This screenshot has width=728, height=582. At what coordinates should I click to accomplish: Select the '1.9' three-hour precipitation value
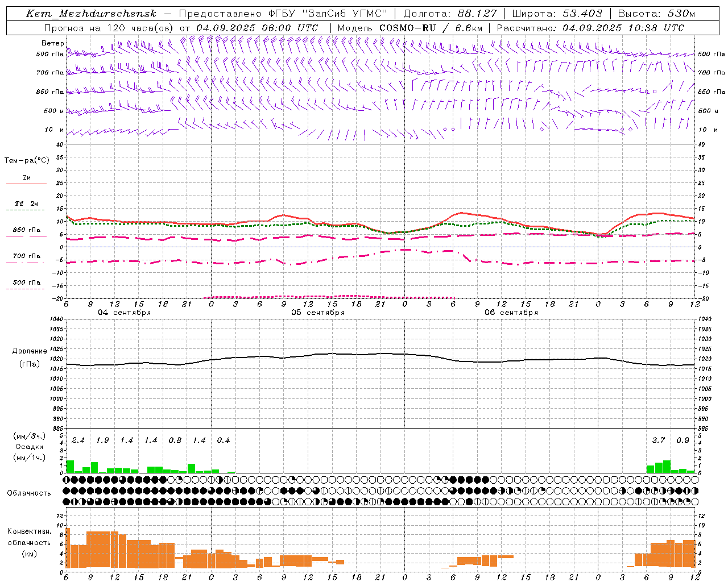pos(102,440)
